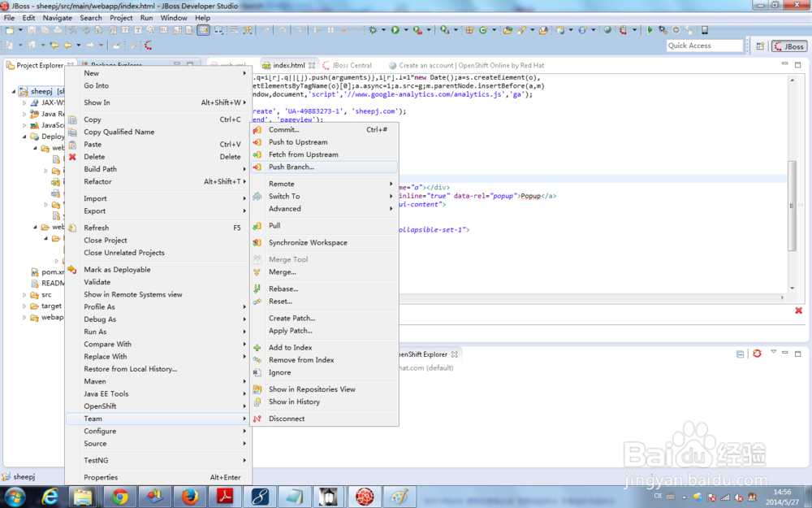Click the globe web browser toolbar icon

tap(607, 30)
